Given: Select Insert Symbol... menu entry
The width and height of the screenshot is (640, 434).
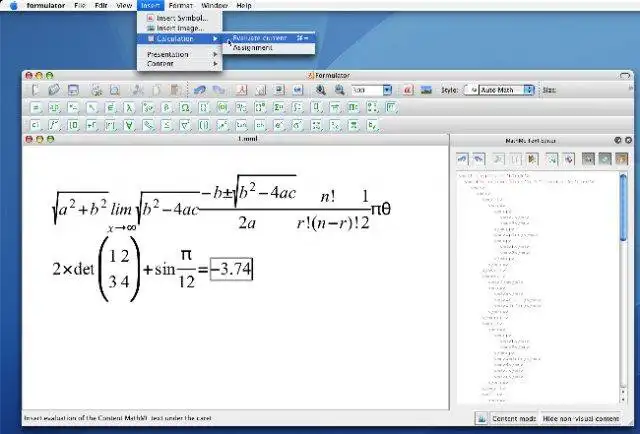Looking at the screenshot, I should 180,18.
